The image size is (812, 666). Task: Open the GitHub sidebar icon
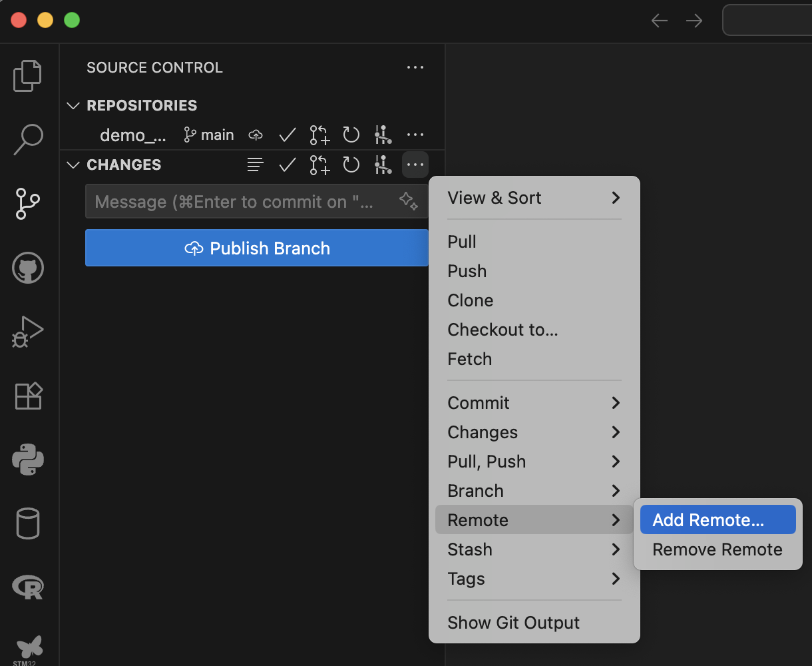point(27,268)
